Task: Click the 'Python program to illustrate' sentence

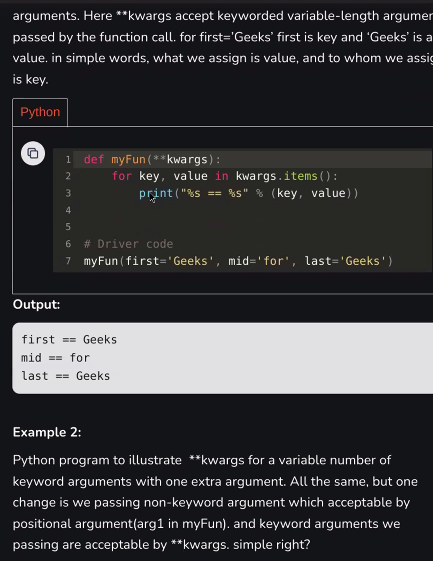Action: coord(97,460)
